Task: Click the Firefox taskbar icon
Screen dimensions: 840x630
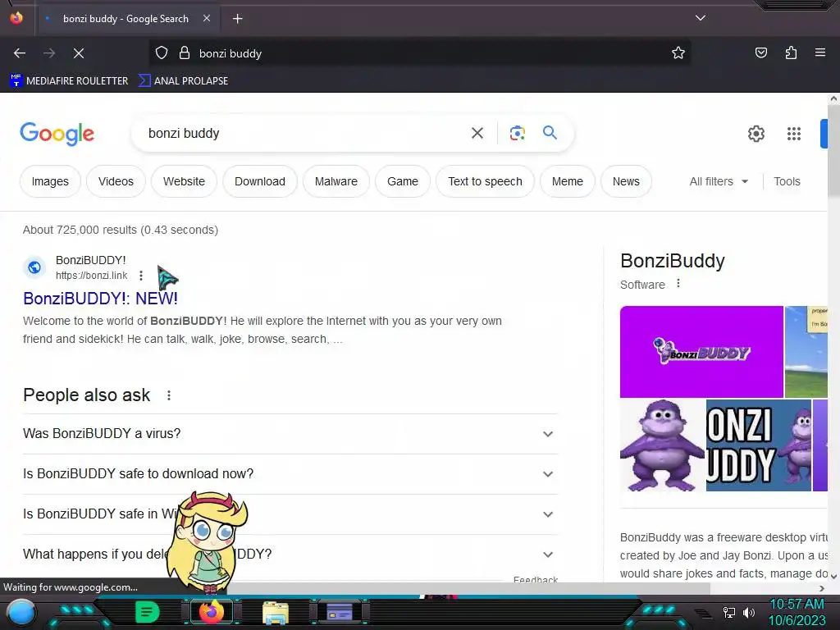Action: pyautogui.click(x=211, y=612)
